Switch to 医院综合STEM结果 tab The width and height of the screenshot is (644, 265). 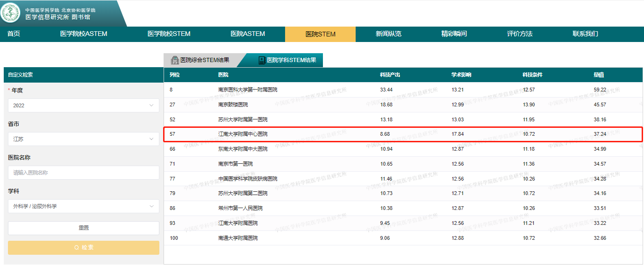click(x=204, y=60)
